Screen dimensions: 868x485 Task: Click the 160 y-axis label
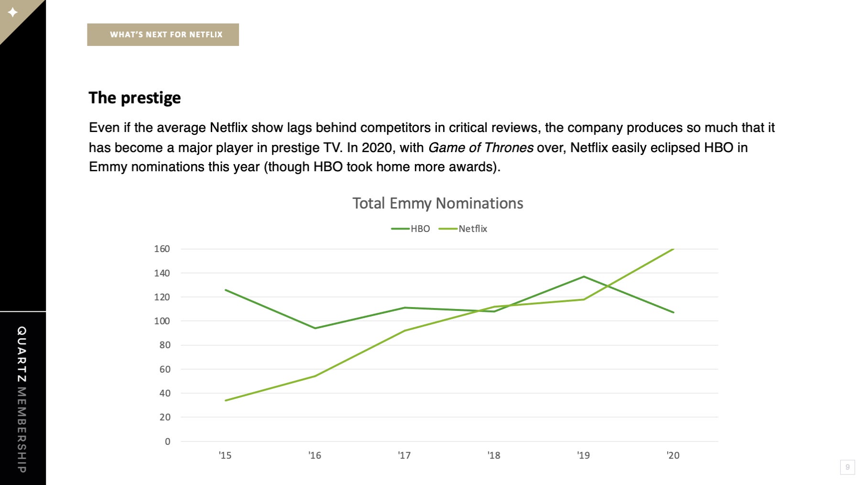(162, 249)
